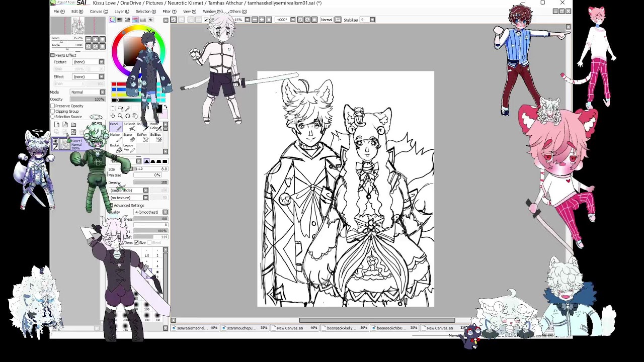The image size is (644, 362).
Task: Activate the rectangular selection tool
Action: point(113,109)
